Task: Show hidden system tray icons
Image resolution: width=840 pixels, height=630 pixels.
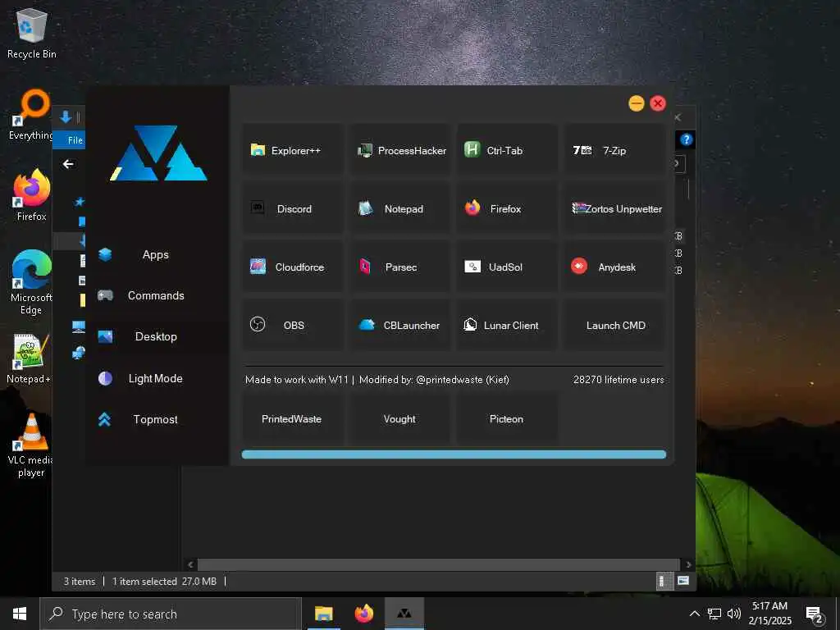Action: [694, 614]
